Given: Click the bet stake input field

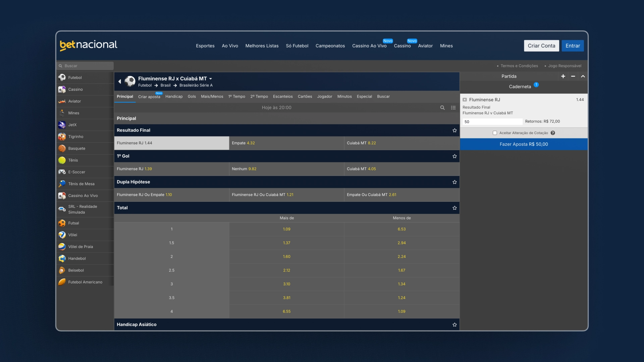Looking at the screenshot, I should (x=492, y=122).
